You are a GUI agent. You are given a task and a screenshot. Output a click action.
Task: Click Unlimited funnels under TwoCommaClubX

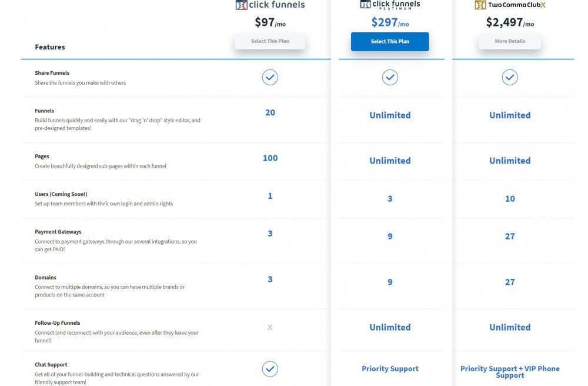click(510, 115)
